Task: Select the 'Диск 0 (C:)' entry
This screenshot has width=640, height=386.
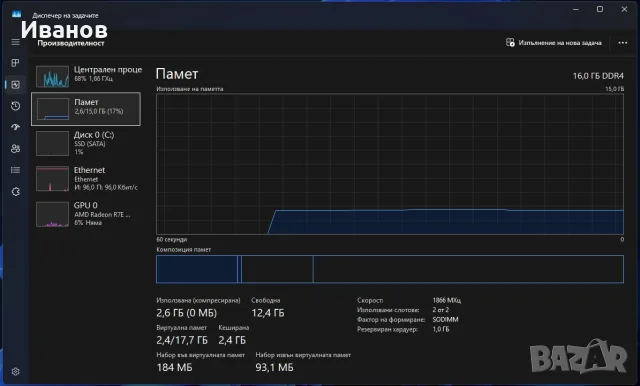Action: coord(87,143)
